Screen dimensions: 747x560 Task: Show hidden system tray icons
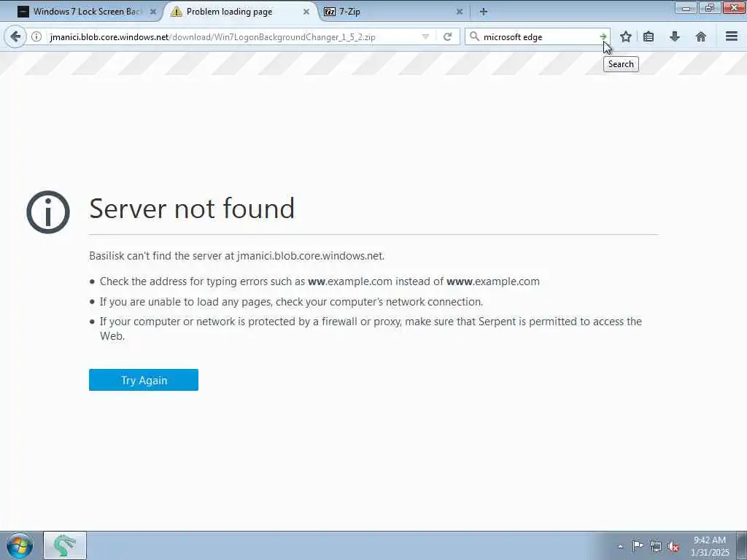(620, 546)
